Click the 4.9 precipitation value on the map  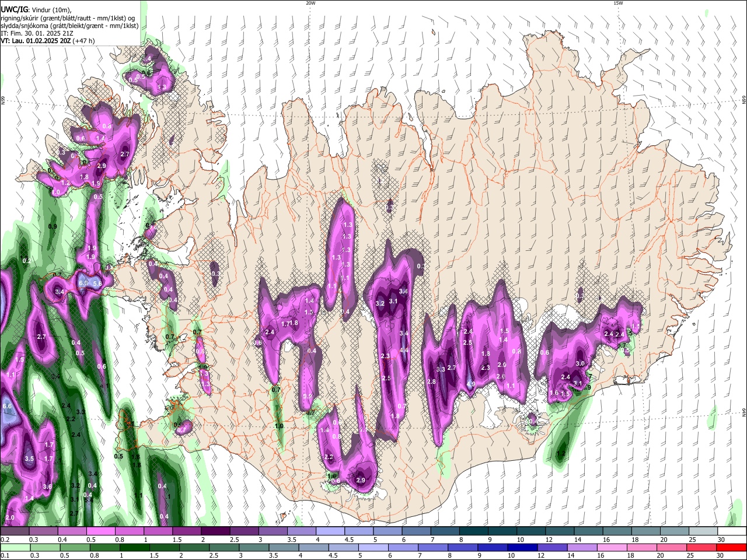click(471, 384)
